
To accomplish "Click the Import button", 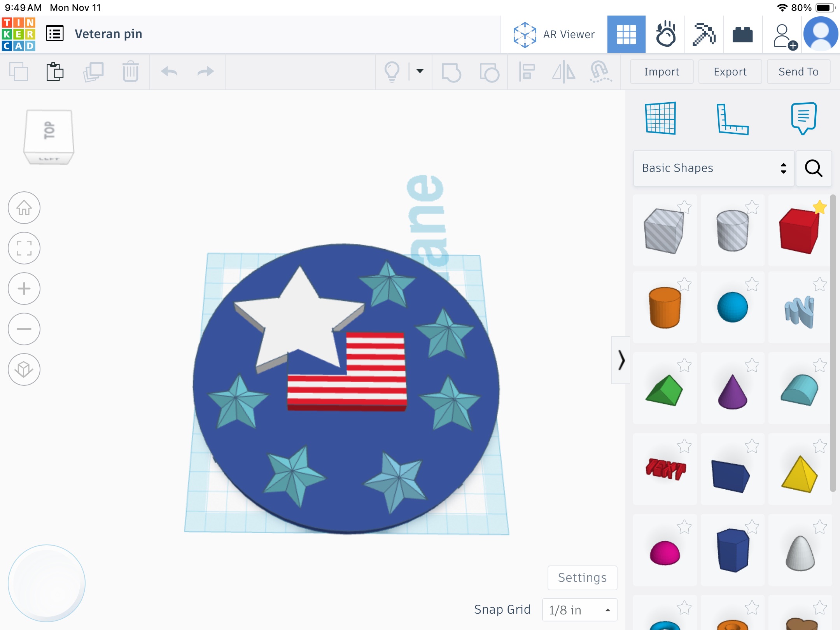I will pos(661,72).
